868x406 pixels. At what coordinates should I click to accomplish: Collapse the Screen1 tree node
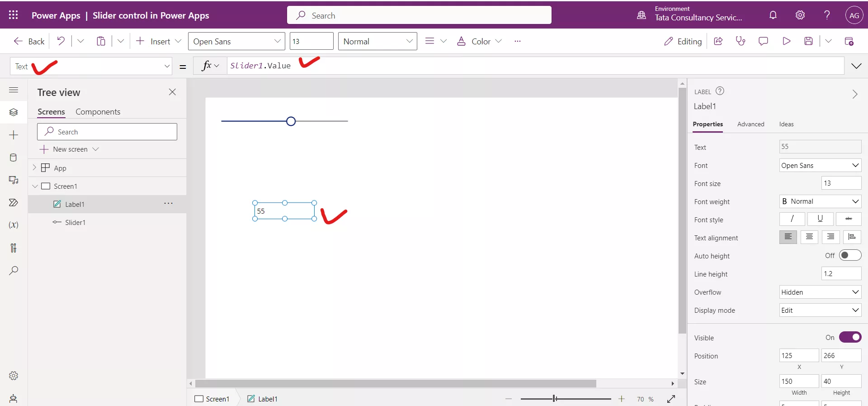[x=35, y=186]
